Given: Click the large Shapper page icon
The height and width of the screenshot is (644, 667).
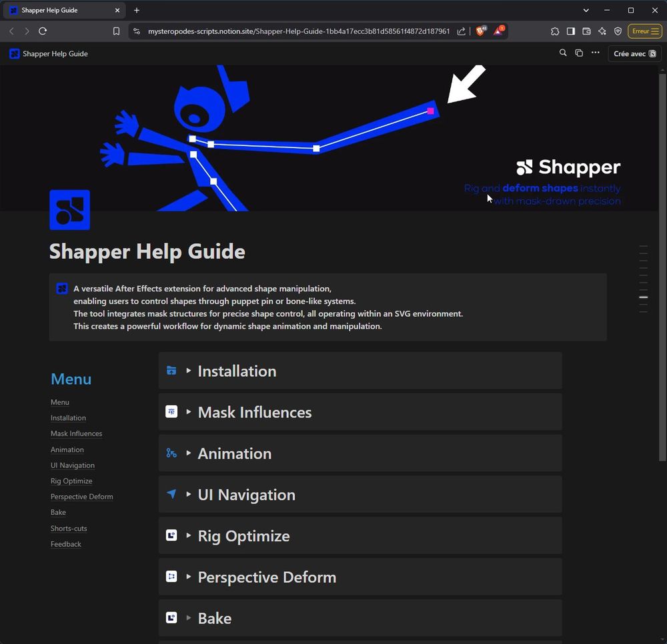Looking at the screenshot, I should [70, 209].
